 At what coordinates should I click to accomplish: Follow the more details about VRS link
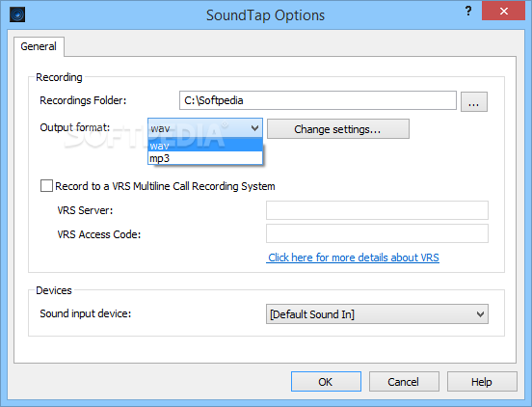click(x=353, y=258)
